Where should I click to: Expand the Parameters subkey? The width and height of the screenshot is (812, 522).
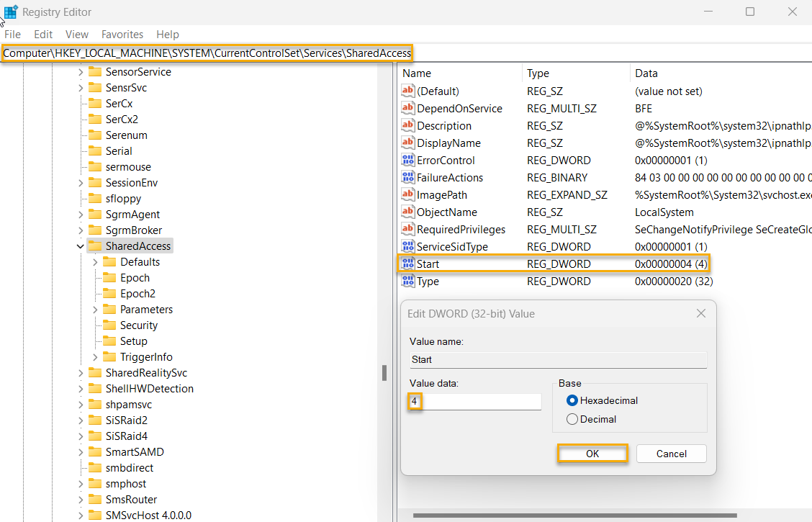point(95,310)
